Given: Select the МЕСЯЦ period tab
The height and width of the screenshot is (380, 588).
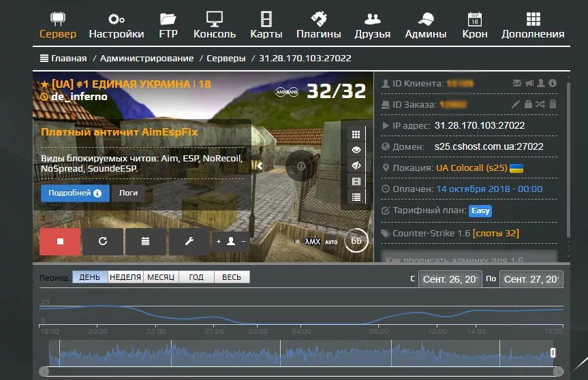Looking at the screenshot, I should click(x=161, y=277).
